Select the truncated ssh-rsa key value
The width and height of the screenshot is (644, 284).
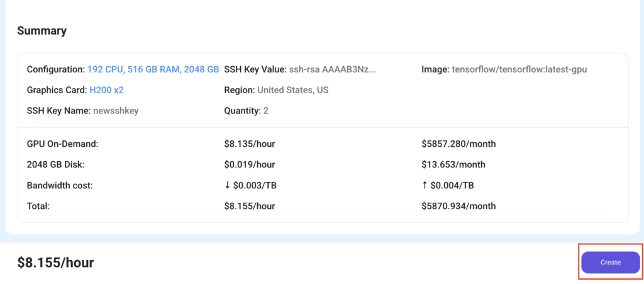333,69
